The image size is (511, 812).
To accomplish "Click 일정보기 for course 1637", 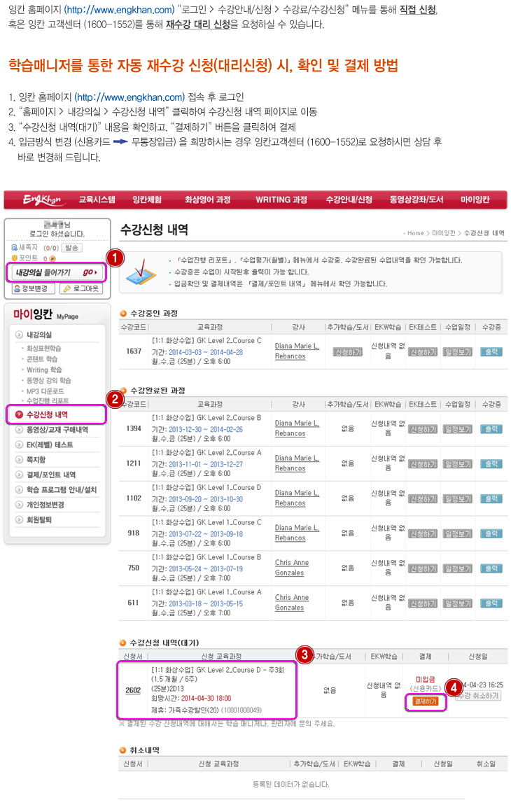I will coord(458,352).
